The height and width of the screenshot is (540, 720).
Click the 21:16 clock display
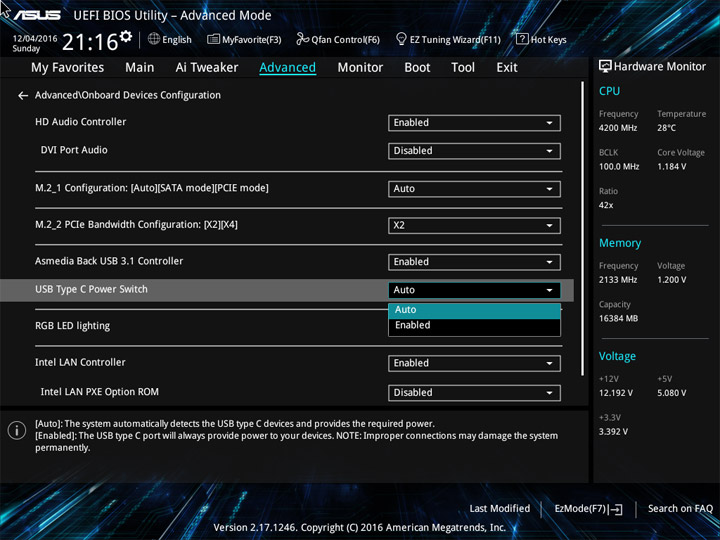pos(90,42)
